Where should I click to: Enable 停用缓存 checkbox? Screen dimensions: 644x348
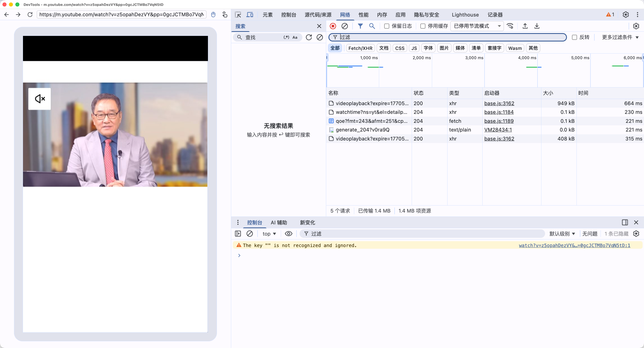coord(423,26)
